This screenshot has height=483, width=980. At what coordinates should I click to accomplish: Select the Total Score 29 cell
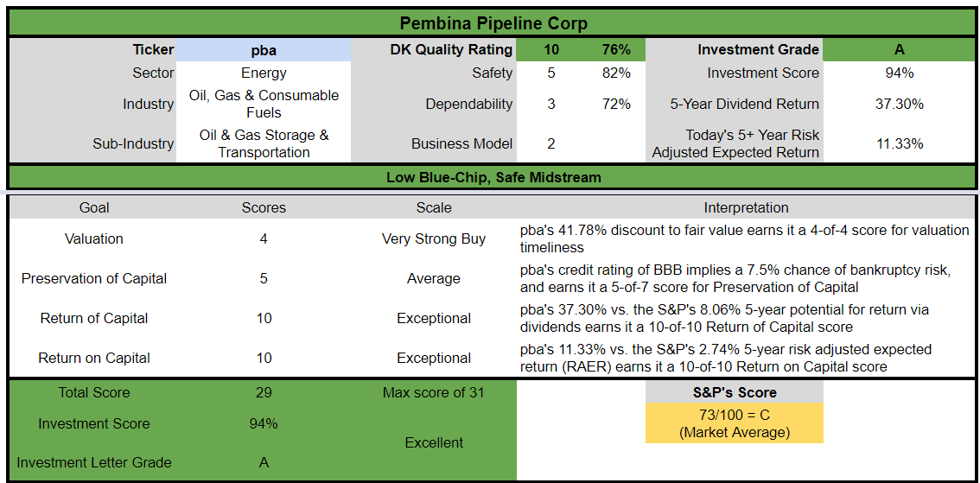coord(264,393)
